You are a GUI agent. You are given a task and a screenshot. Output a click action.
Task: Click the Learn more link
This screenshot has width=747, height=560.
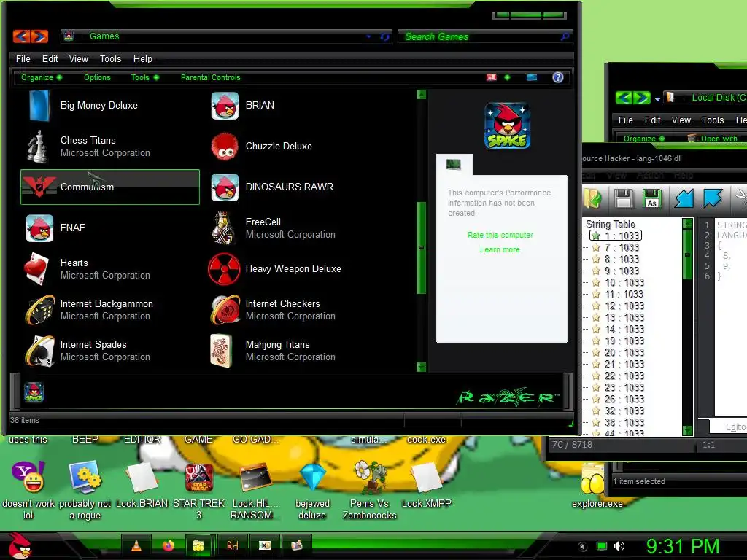(x=500, y=249)
